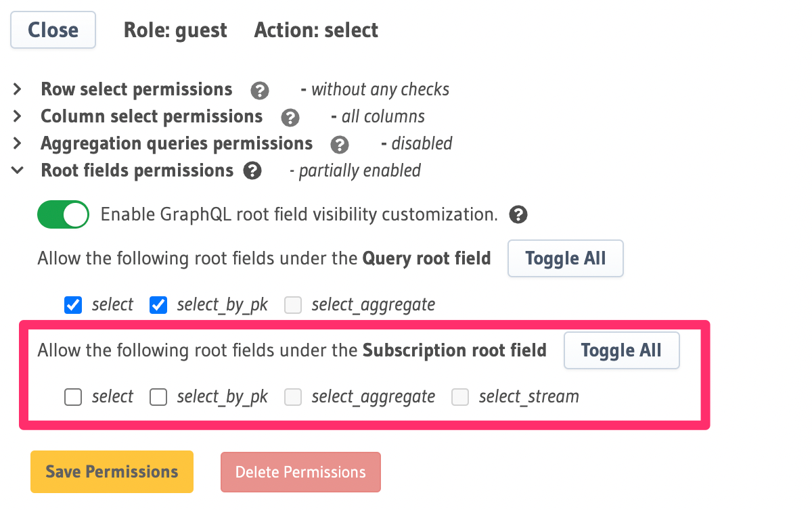Click Toggle All for Subscription root fields
The height and width of the screenshot is (510, 812).
621,350
